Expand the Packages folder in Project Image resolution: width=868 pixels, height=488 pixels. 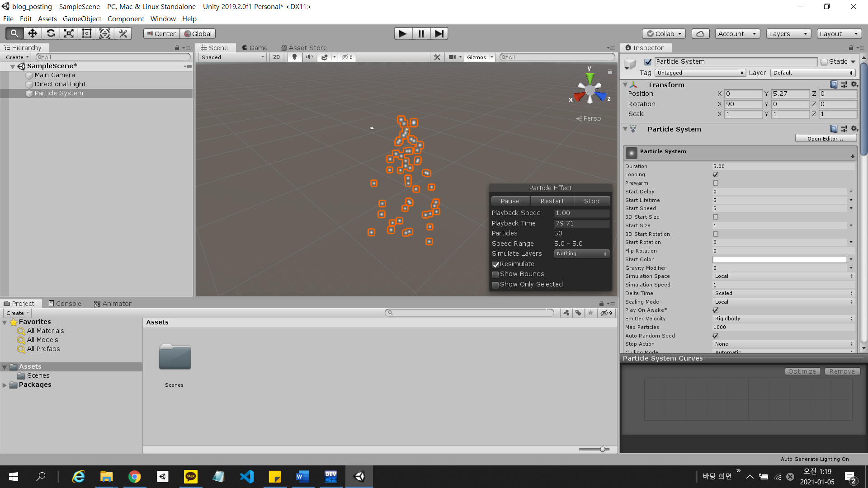click(x=5, y=385)
